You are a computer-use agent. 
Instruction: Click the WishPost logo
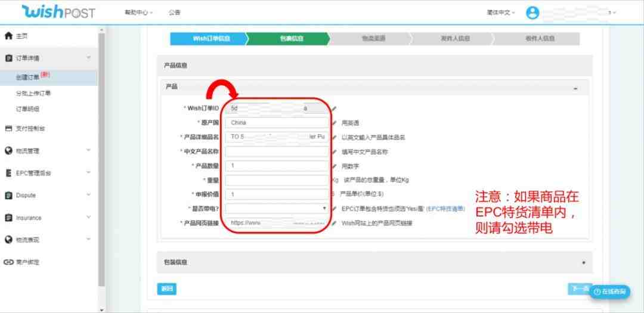[58, 12]
